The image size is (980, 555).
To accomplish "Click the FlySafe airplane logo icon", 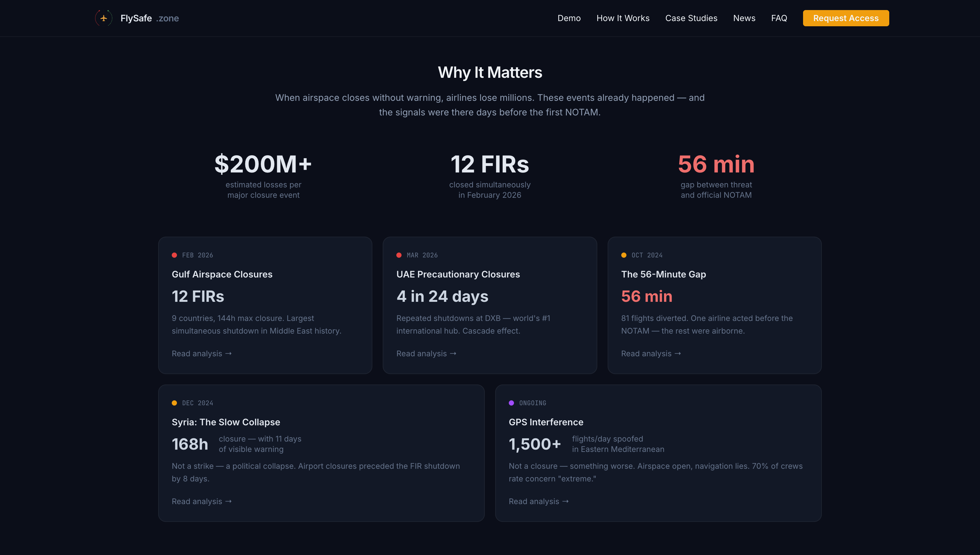I will click(x=104, y=18).
